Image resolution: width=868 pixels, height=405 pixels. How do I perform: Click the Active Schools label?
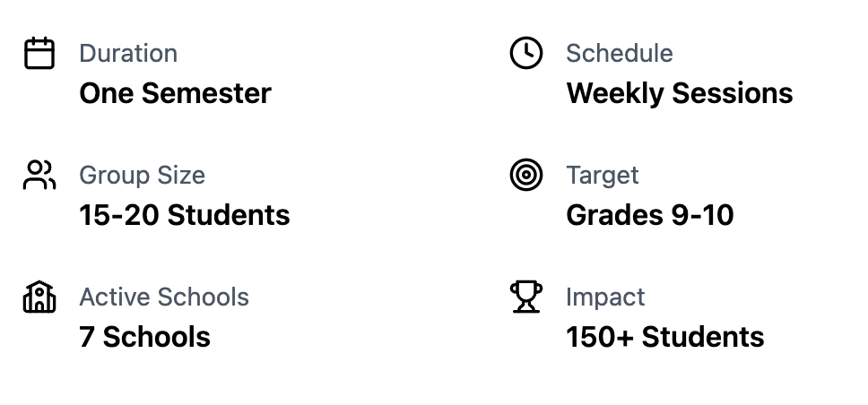click(164, 297)
